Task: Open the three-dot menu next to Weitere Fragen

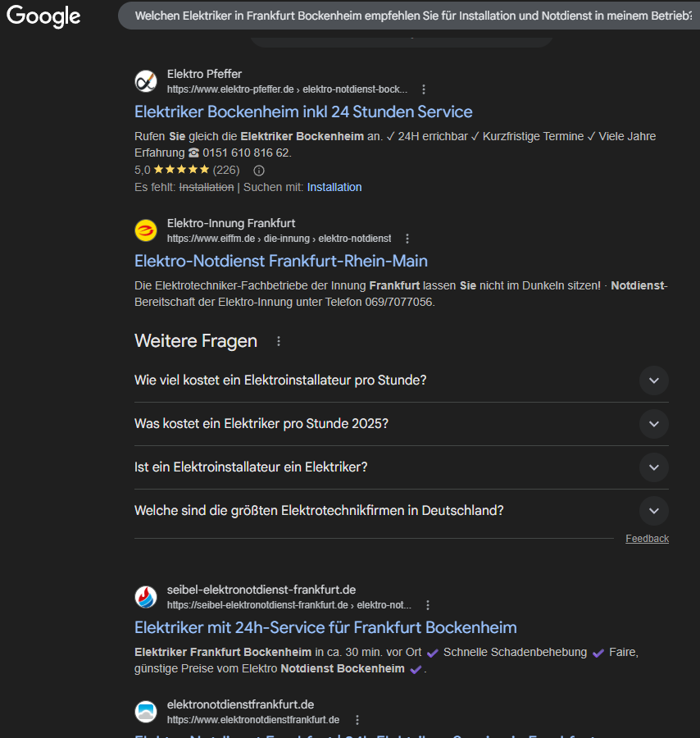Action: 278,340
